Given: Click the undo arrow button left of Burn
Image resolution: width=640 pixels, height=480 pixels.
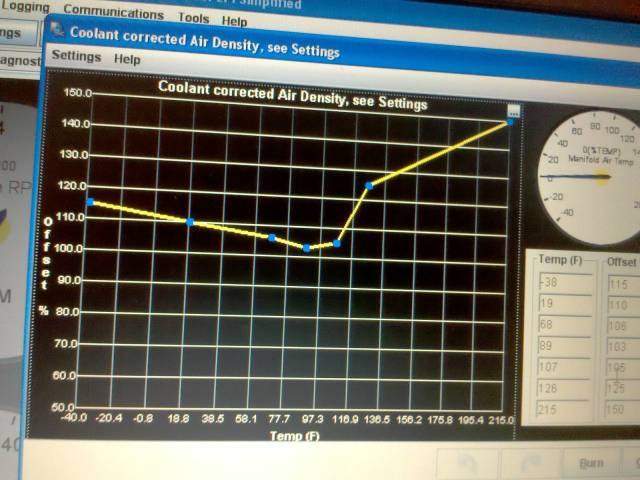Looking at the screenshot, I should (x=468, y=464).
